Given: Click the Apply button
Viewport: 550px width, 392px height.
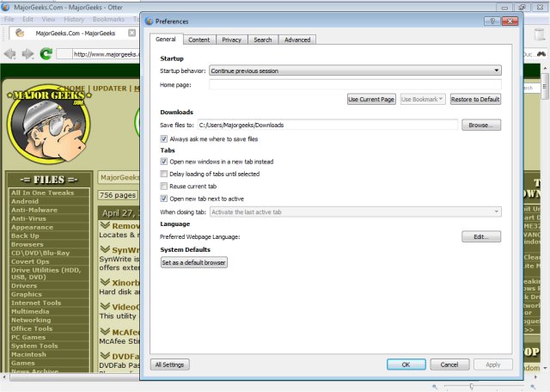Looking at the screenshot, I should 492,364.
